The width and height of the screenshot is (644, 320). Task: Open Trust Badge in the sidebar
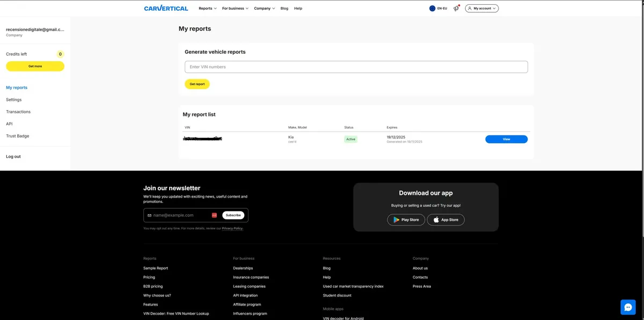click(x=18, y=136)
